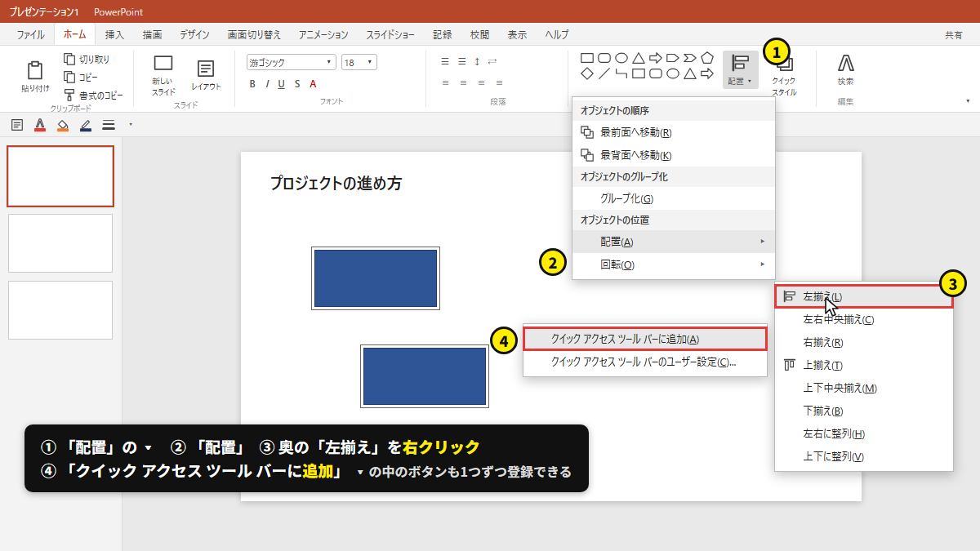Screen dimensions: 980x551
Task: Choose 最背面へ移動 send to back
Action: point(673,155)
